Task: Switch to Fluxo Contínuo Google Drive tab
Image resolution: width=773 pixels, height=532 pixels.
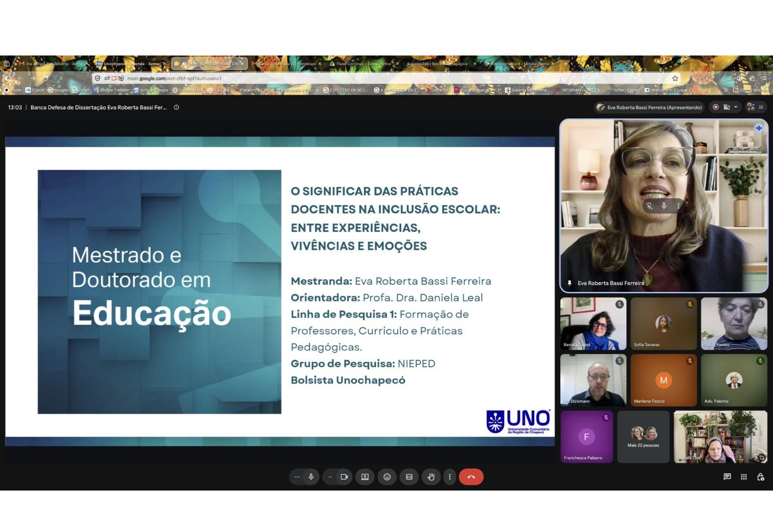Action: point(364,64)
